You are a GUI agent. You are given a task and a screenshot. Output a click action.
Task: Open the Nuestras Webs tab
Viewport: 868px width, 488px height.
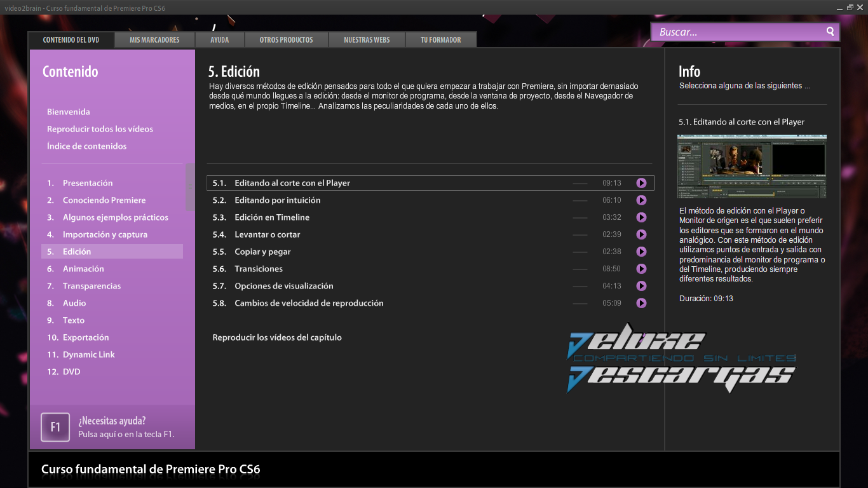click(x=367, y=39)
